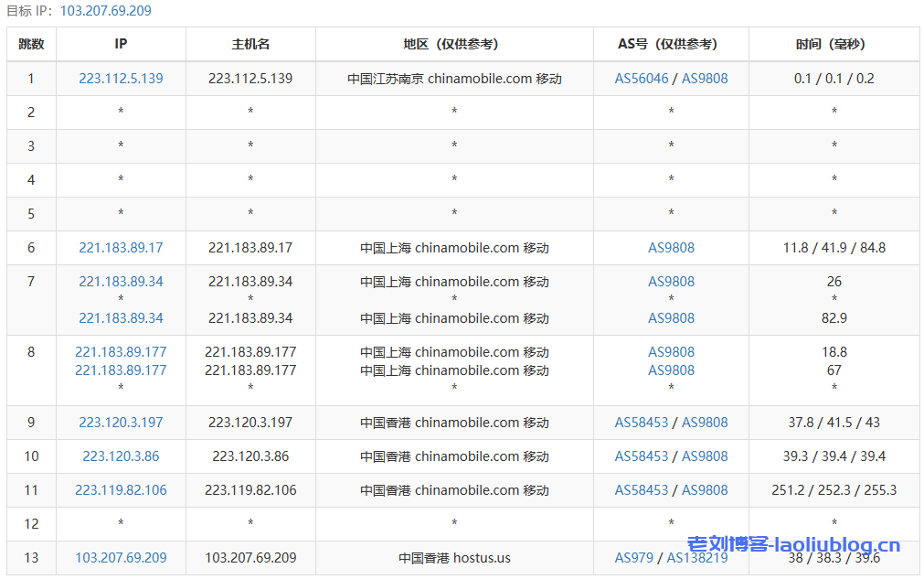Viewport: 924px width, 579px height.
Task: Click AS58453 link in hop 9 row
Action: point(642,423)
